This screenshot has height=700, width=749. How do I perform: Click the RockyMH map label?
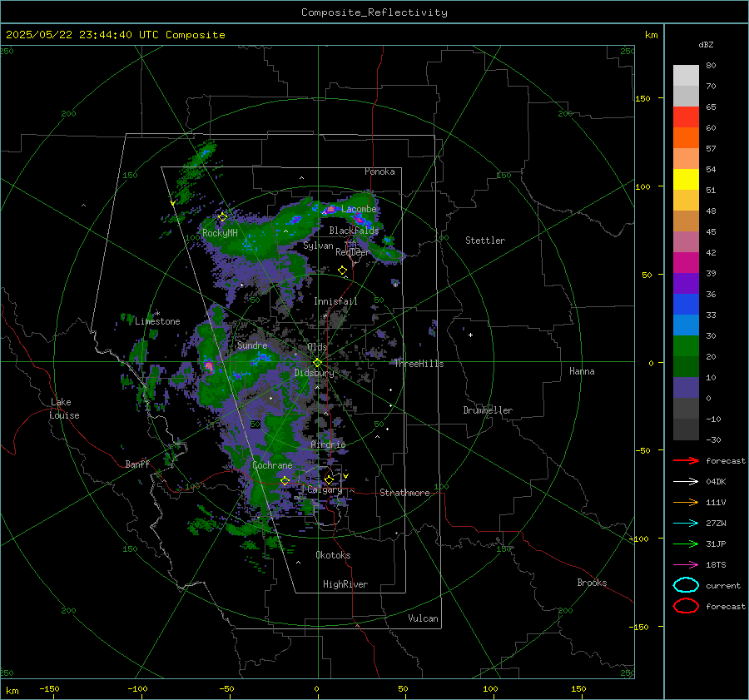[220, 233]
